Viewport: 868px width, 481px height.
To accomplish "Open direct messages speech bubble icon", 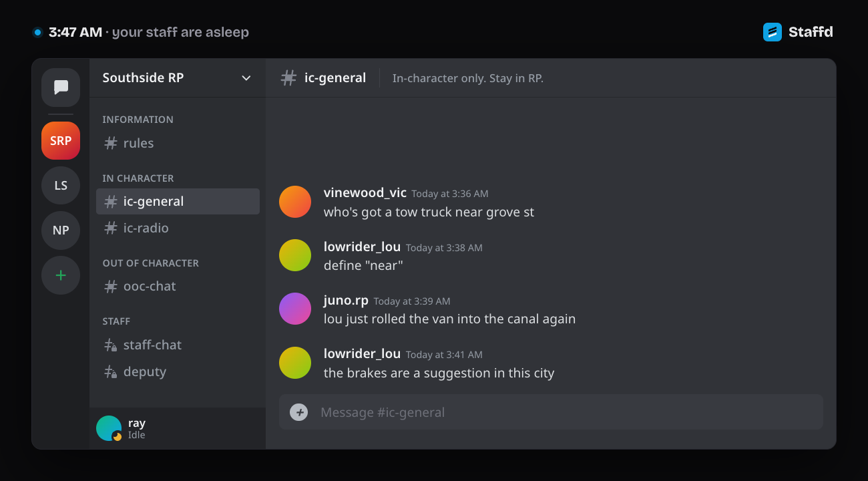I will pos(61,88).
